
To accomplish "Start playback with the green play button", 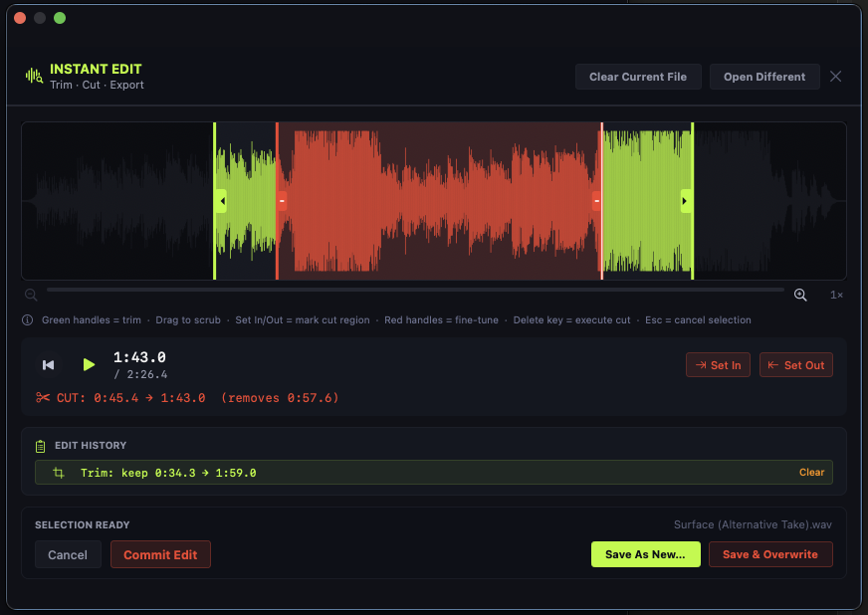I will (x=89, y=364).
